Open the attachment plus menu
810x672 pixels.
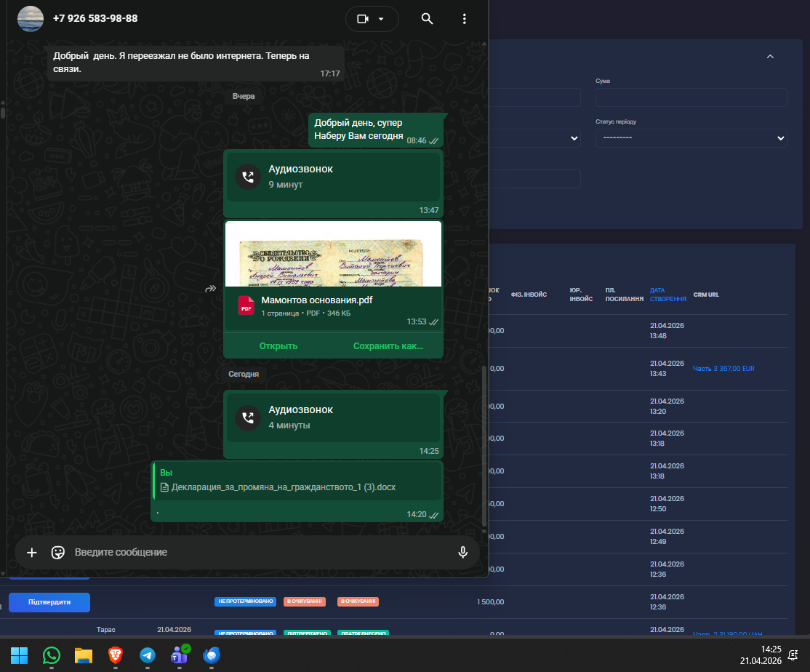[x=31, y=553]
